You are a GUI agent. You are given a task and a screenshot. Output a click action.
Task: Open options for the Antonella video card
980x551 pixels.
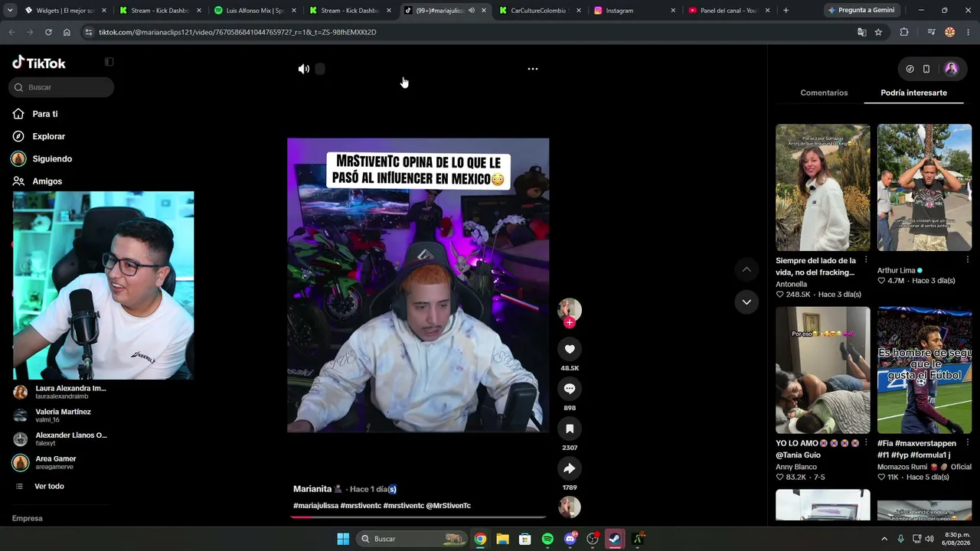pyautogui.click(x=866, y=260)
